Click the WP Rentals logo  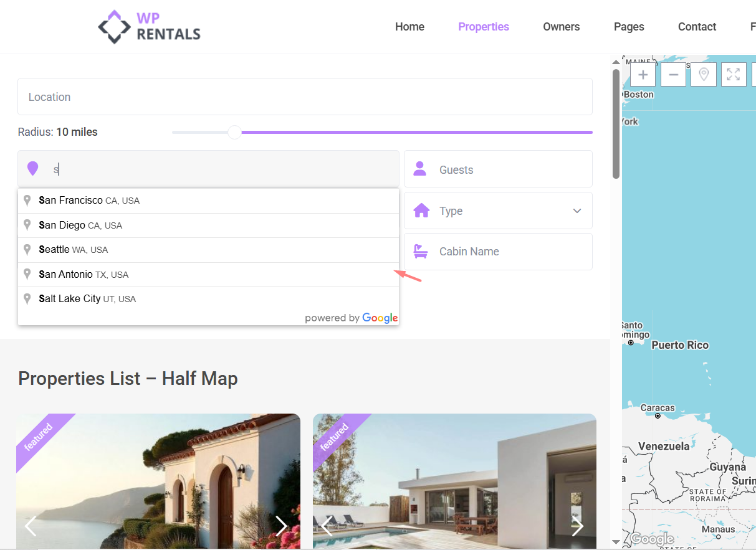click(x=150, y=27)
